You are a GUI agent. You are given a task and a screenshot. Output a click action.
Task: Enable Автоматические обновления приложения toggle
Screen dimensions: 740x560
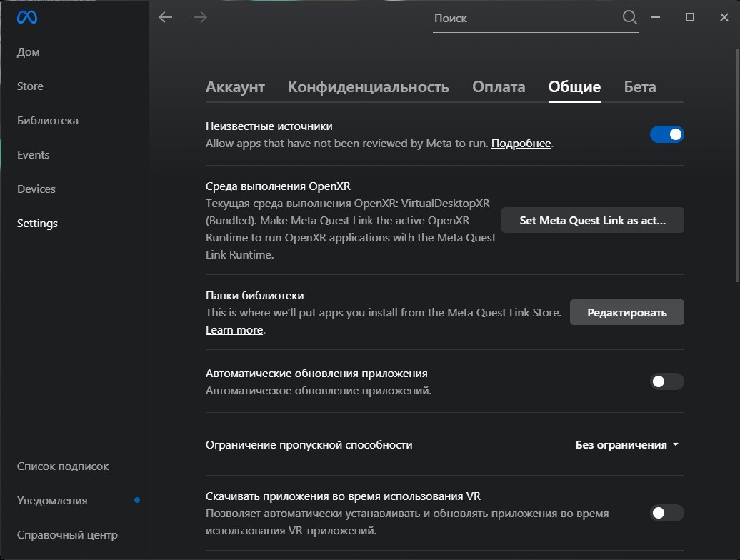[667, 381]
